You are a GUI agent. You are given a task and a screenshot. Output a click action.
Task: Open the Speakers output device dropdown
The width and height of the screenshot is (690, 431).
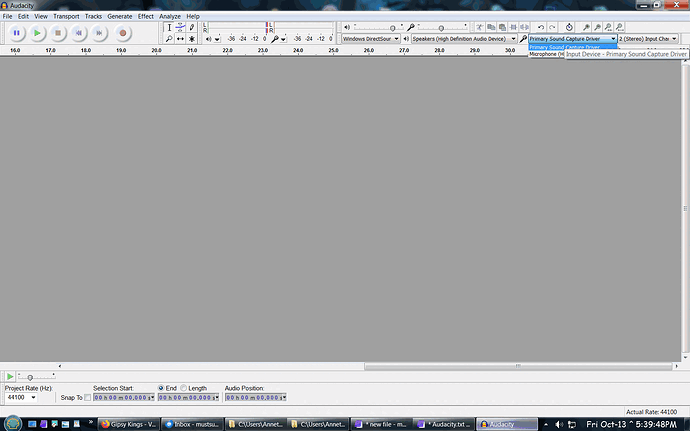click(x=464, y=39)
